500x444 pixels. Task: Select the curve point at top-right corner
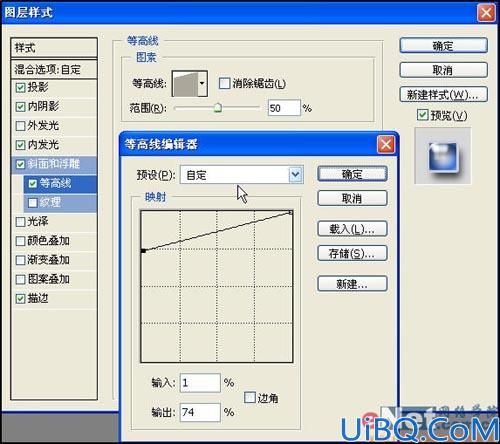pyautogui.click(x=291, y=212)
